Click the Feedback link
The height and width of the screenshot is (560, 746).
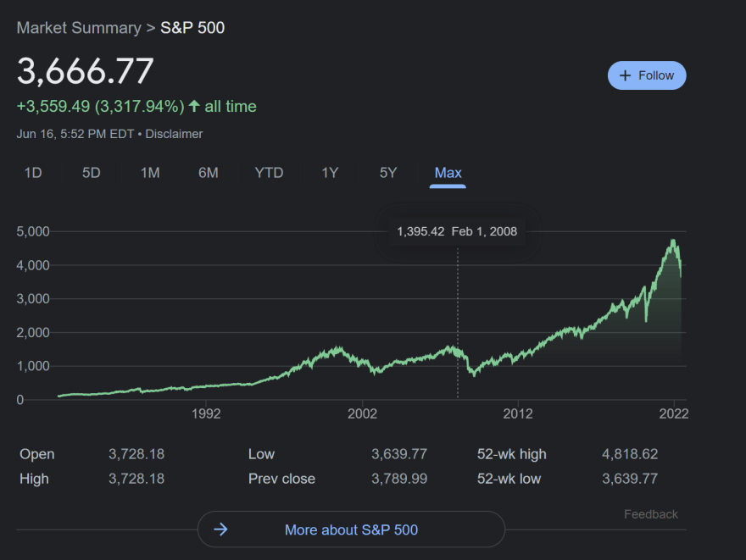(651, 514)
